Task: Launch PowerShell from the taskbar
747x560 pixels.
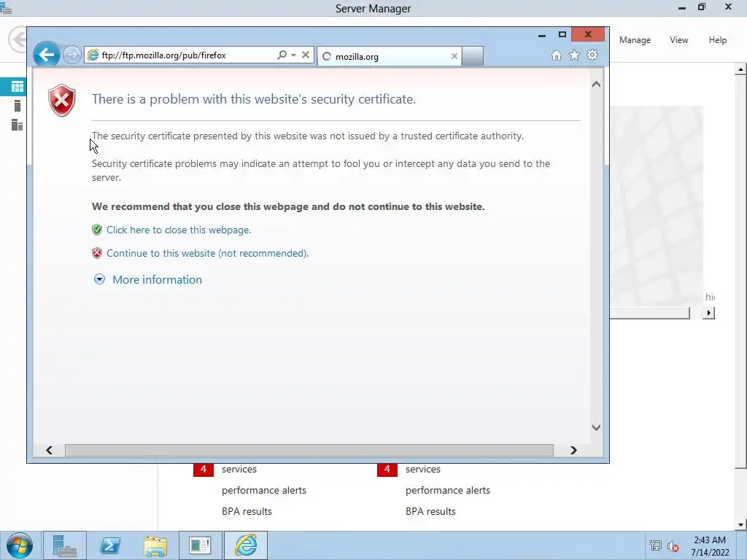Action: click(110, 545)
